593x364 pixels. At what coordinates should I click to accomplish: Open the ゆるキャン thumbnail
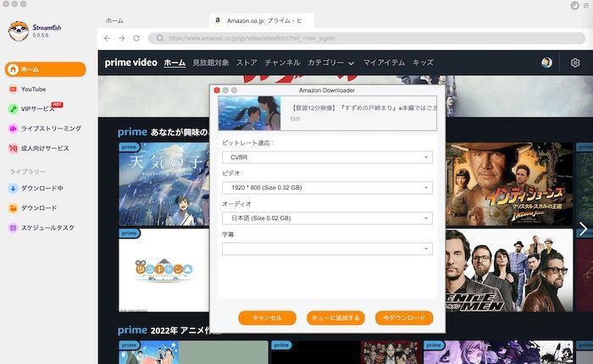coord(163,270)
